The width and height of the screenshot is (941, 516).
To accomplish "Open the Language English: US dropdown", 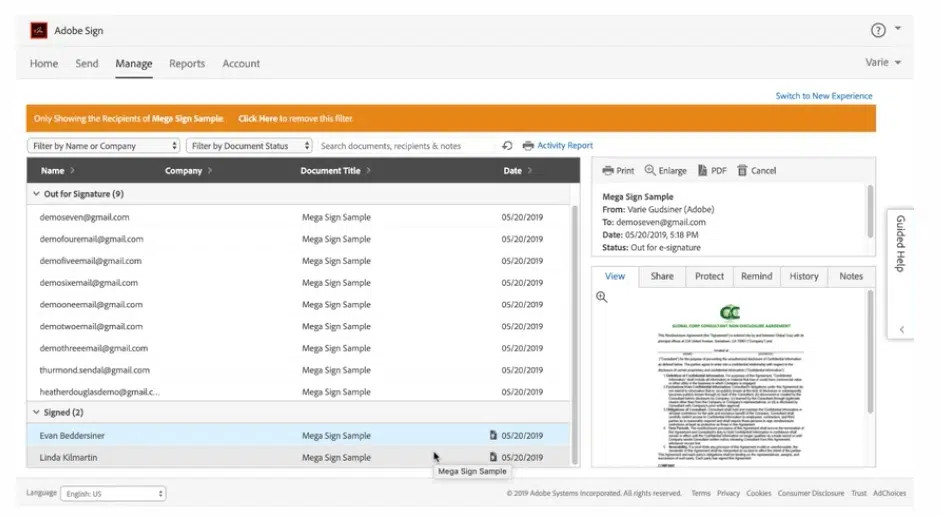I will 113,494.
